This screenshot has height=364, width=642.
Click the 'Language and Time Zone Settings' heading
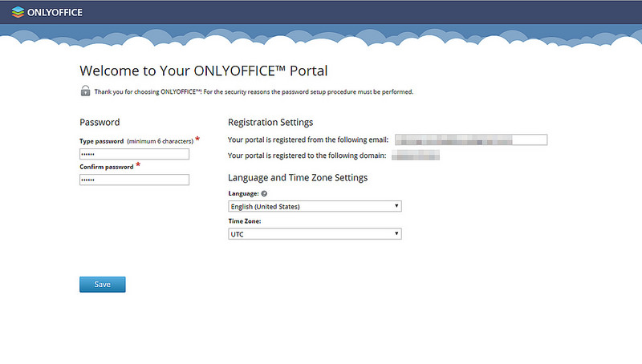(x=298, y=177)
